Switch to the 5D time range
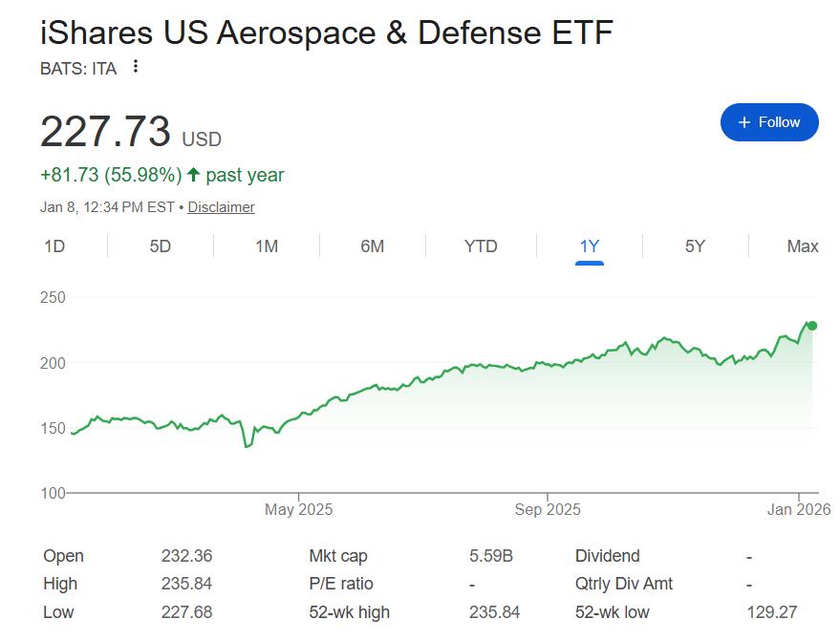Viewport: 840px width, 641px height. (x=161, y=246)
